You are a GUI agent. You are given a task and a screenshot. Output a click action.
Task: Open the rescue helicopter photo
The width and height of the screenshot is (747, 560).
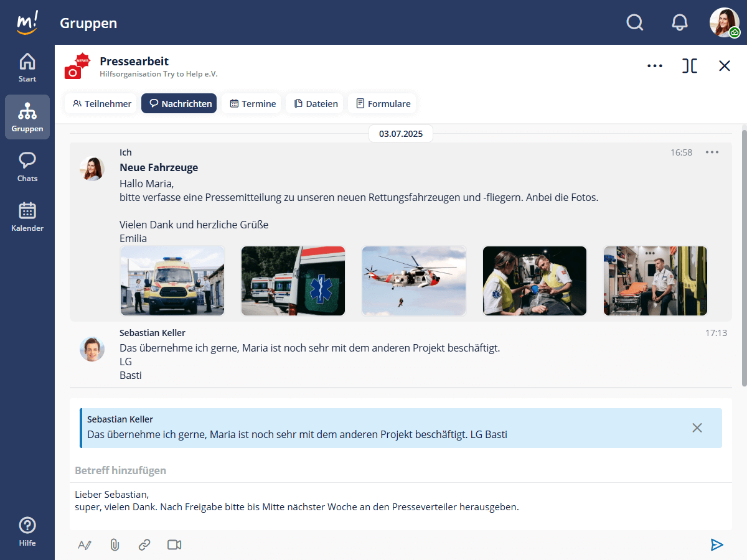(414, 281)
